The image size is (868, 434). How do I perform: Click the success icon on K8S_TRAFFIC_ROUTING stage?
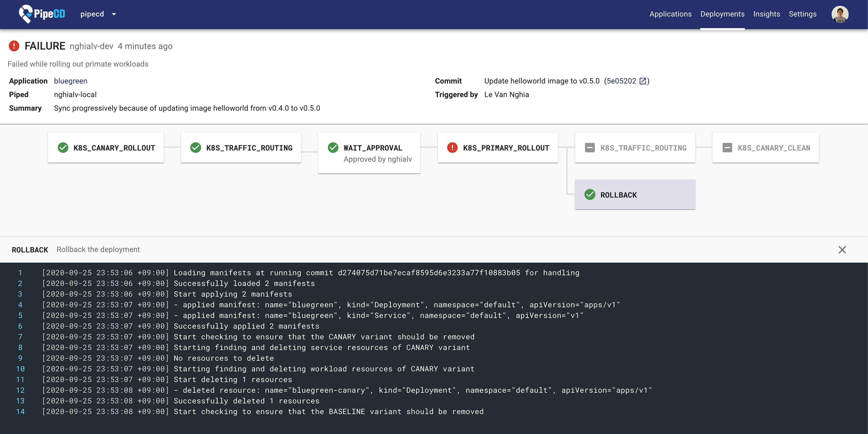pos(196,147)
